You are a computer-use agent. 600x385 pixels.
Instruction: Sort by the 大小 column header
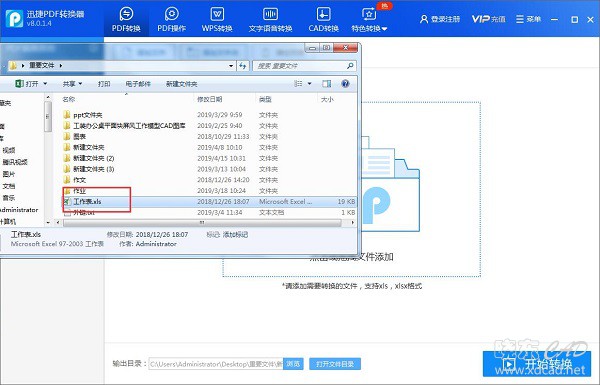click(327, 99)
